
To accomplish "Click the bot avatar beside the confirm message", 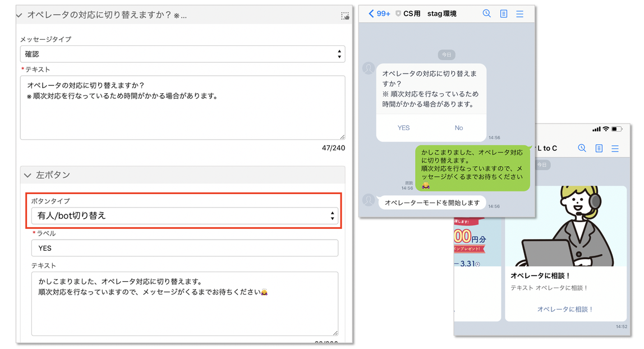I will [x=369, y=68].
